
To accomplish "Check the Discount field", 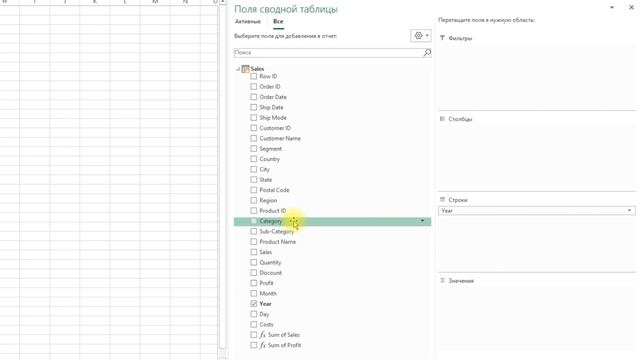I will [253, 273].
